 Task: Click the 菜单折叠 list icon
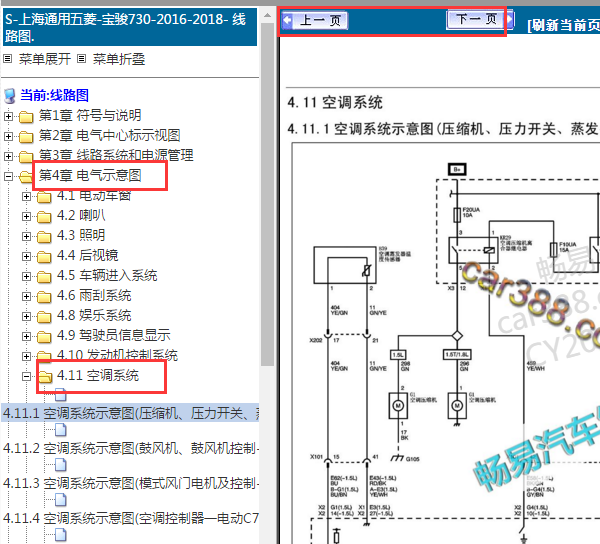point(82,59)
